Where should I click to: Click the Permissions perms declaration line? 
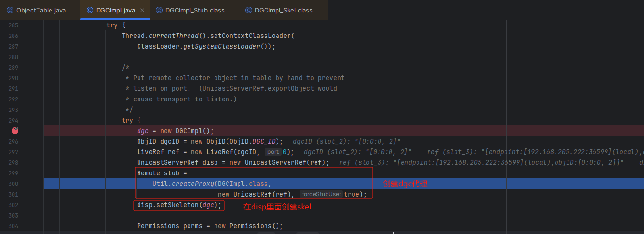pyautogui.click(x=210, y=226)
